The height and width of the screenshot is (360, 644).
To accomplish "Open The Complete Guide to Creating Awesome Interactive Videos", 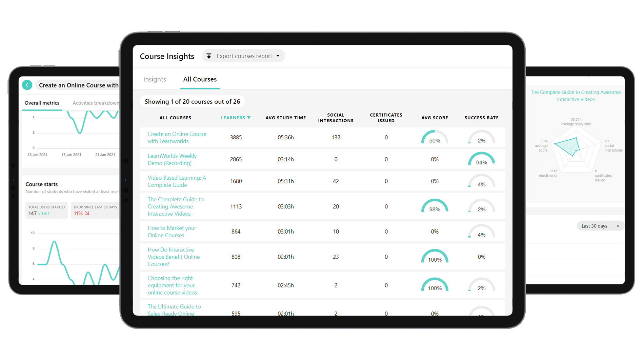I will click(x=176, y=206).
